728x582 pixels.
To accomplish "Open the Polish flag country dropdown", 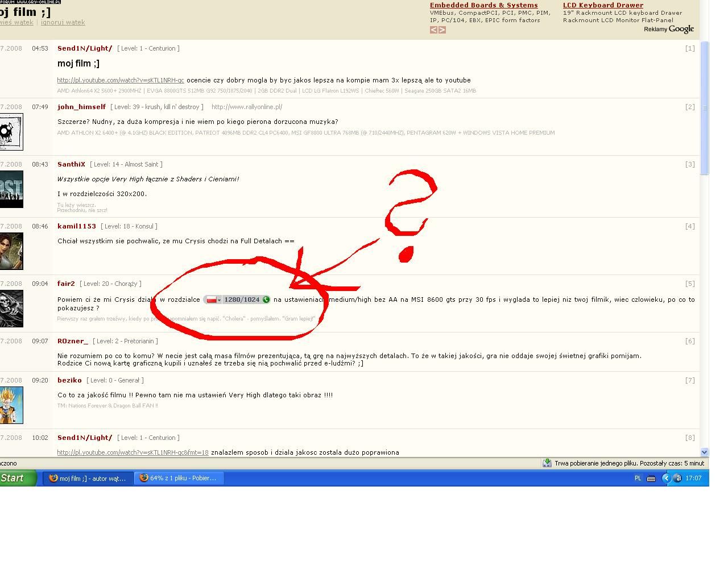I will click(x=213, y=300).
